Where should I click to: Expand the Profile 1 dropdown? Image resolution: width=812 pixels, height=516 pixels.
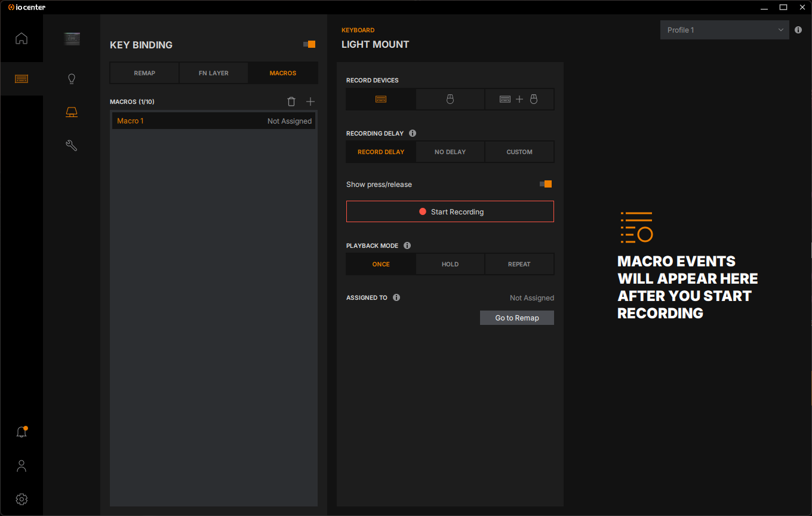click(x=724, y=30)
